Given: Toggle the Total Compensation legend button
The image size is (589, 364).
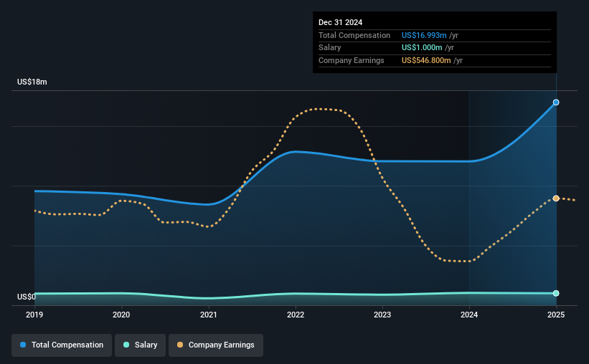Looking at the screenshot, I should tap(62, 345).
